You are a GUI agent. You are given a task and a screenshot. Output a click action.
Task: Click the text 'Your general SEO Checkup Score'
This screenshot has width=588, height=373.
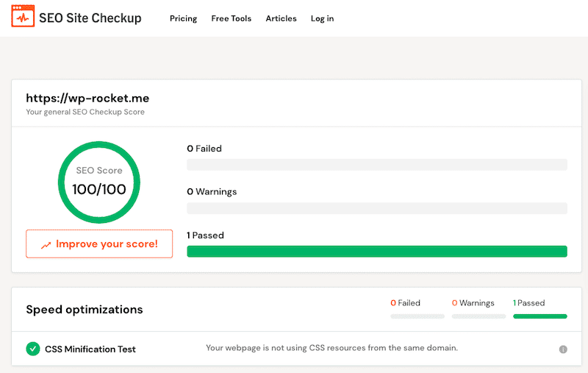(85, 112)
